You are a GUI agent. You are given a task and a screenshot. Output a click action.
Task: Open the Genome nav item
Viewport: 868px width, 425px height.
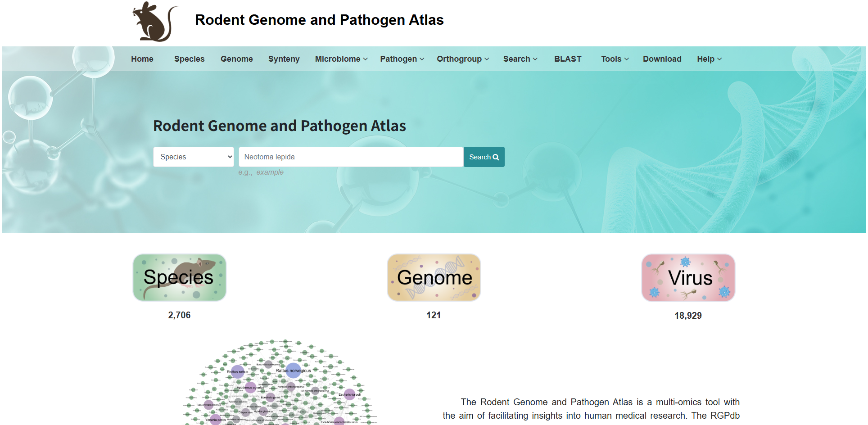[237, 59]
